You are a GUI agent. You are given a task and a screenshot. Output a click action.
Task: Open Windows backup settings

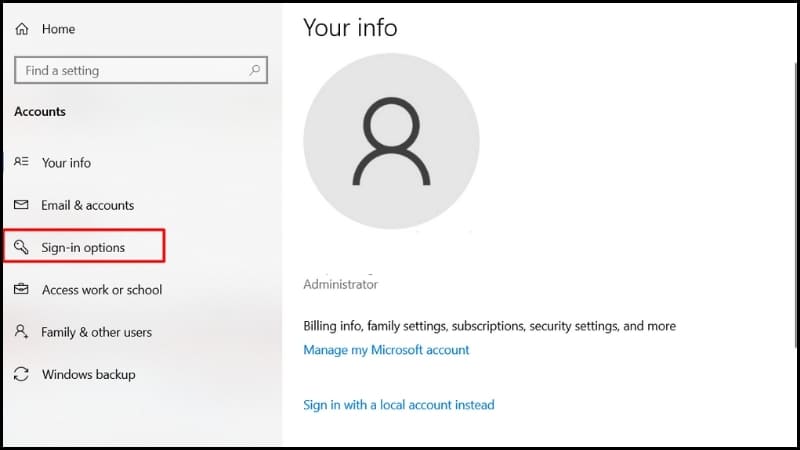[88, 374]
